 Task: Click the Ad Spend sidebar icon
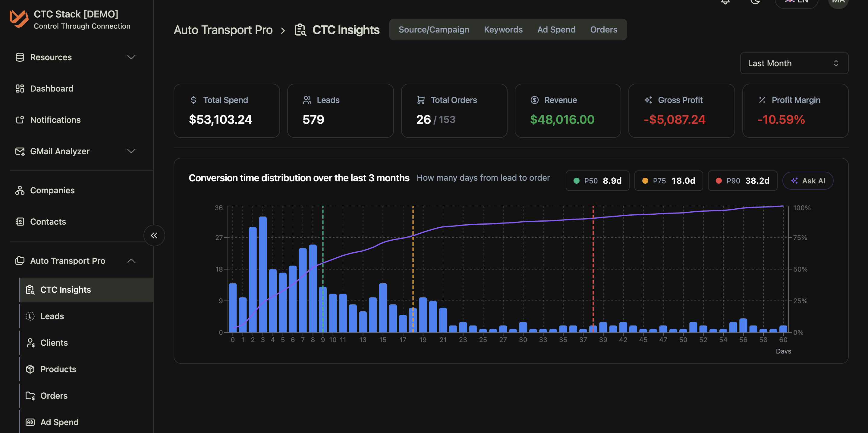30,422
